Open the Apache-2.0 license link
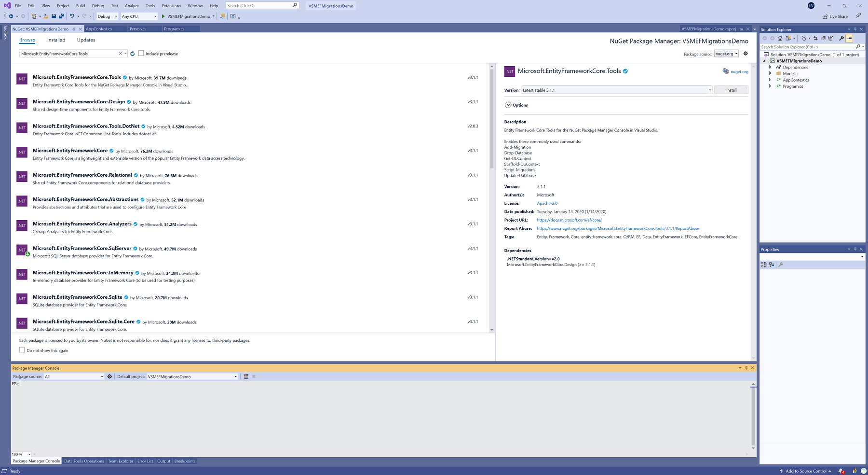Viewport: 868px width, 475px height. [x=547, y=203]
